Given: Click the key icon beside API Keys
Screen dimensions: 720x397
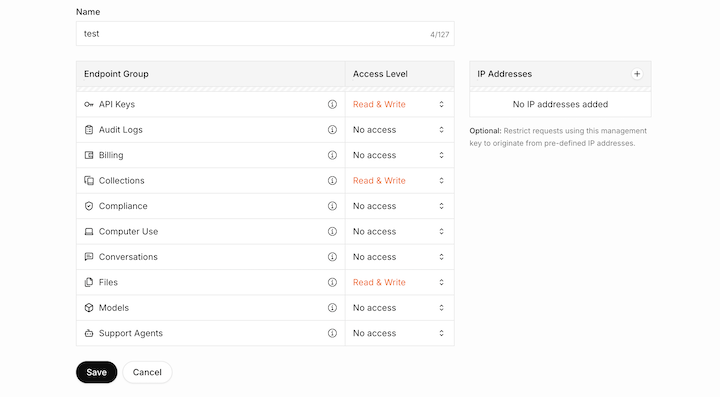Looking at the screenshot, I should (89, 105).
